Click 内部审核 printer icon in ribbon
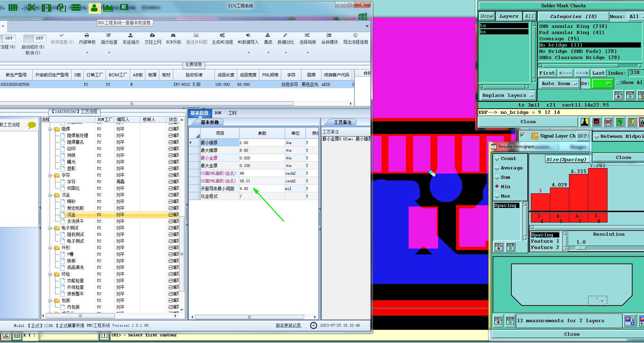644x343 pixels. click(87, 35)
